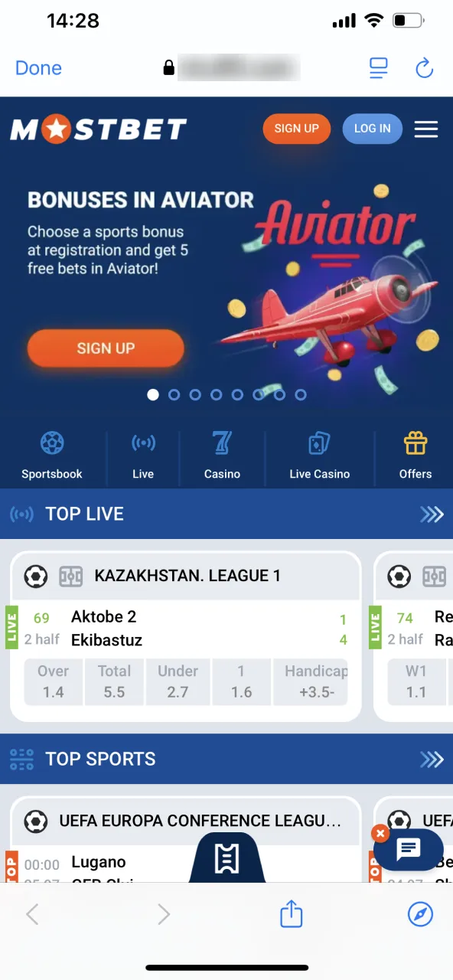
Task: Open the live chat bubble icon
Action: 409,850
